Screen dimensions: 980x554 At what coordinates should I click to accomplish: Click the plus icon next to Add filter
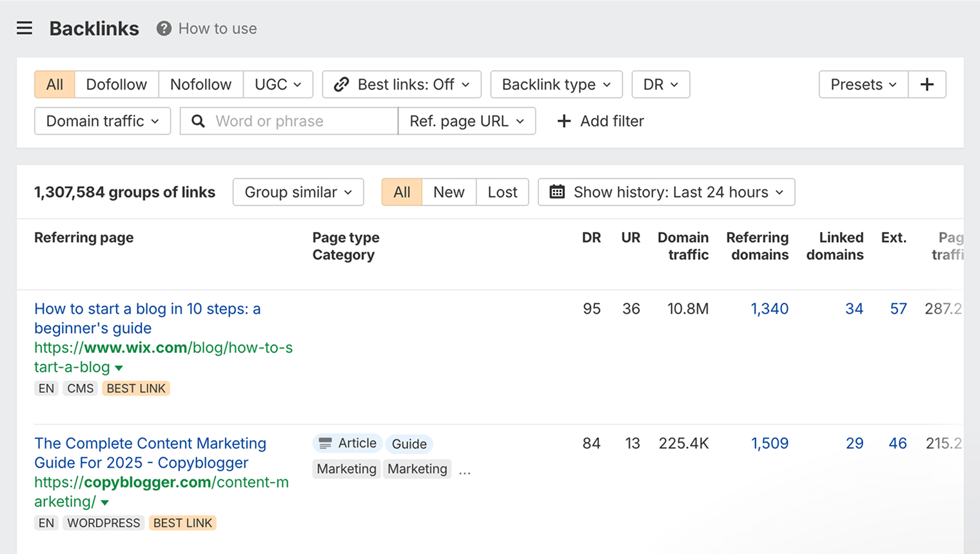(564, 121)
